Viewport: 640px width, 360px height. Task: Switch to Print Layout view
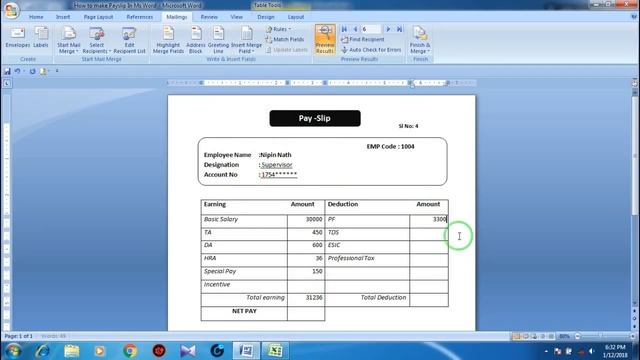(x=517, y=336)
